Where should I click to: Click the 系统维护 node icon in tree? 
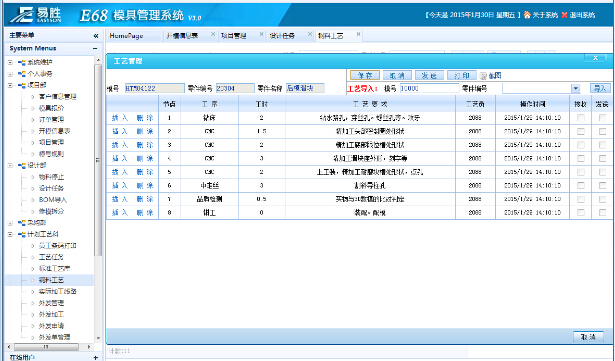click(x=22, y=62)
